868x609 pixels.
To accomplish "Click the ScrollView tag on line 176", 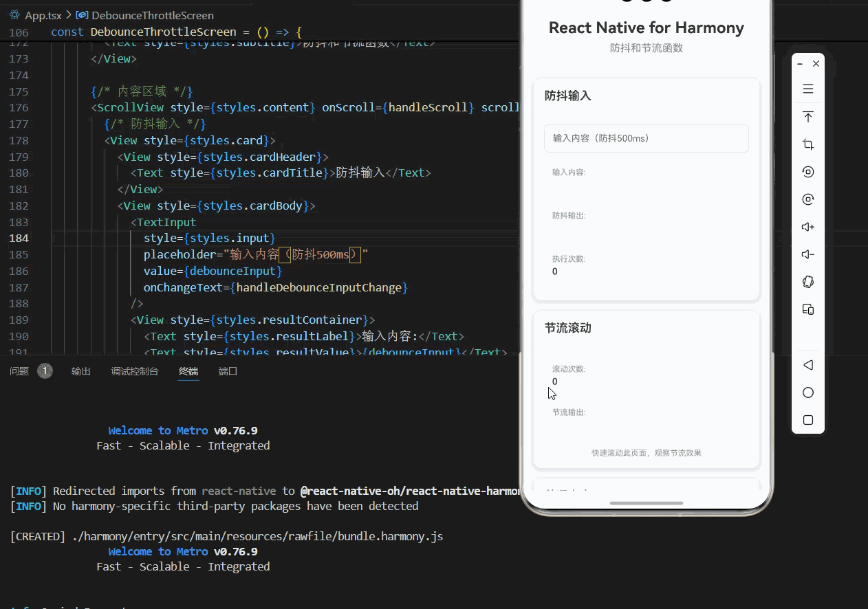I will (131, 108).
